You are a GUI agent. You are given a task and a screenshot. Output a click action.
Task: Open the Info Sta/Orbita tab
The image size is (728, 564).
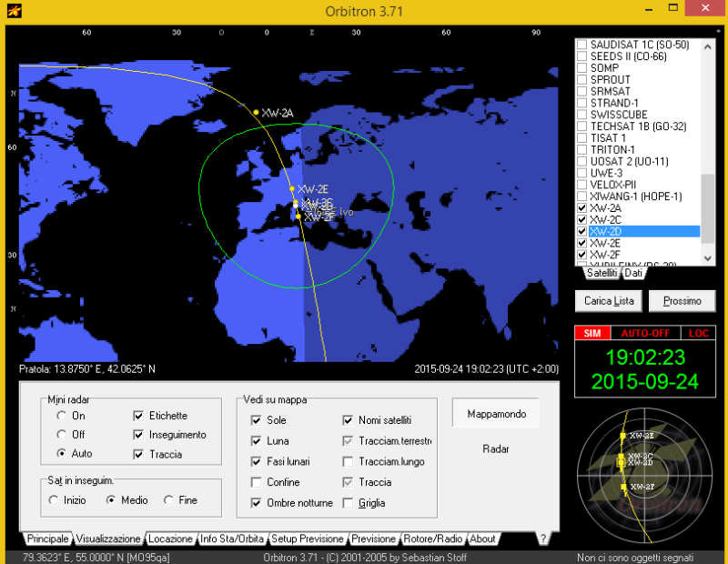point(232,539)
